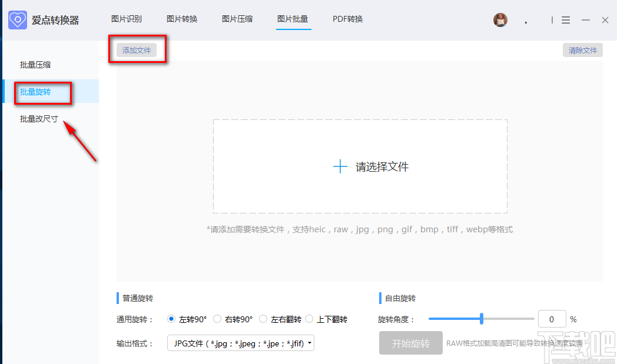Screen dimensions: 617x364
Task: Click the 请选择文件 drop area
Action: 360,166
